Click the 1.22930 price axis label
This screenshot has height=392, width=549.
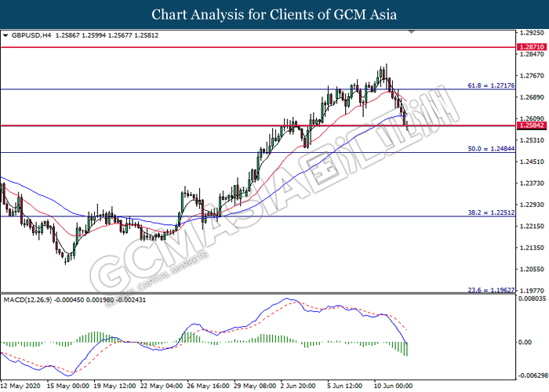tap(532, 205)
